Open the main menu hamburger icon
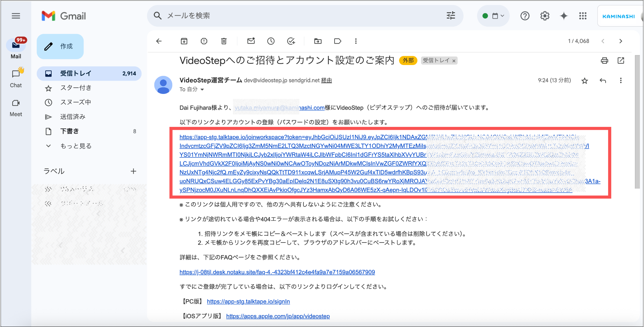This screenshot has height=327, width=644. pyautogui.click(x=16, y=16)
